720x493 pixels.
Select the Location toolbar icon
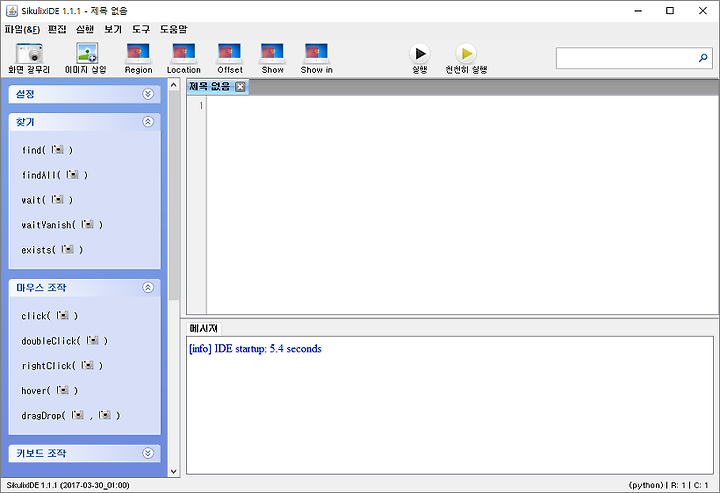pyautogui.click(x=184, y=53)
